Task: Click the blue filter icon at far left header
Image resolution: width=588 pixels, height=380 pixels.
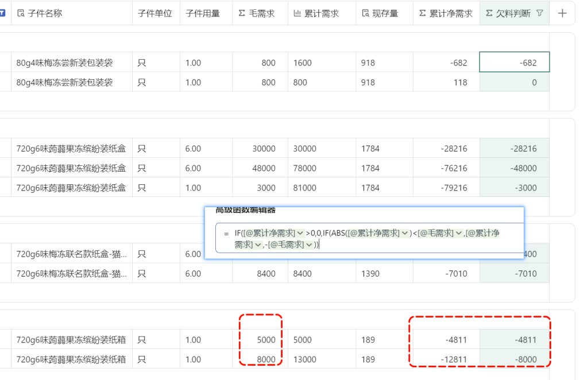Action: (2, 13)
